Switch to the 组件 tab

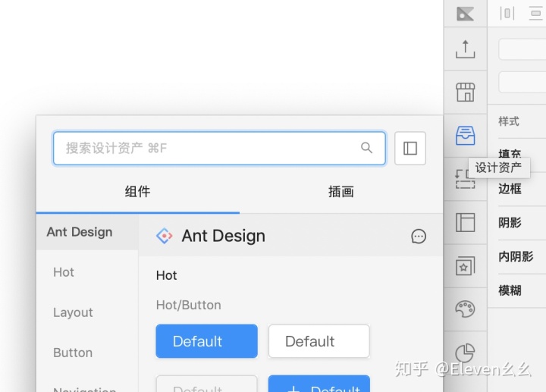(x=137, y=192)
